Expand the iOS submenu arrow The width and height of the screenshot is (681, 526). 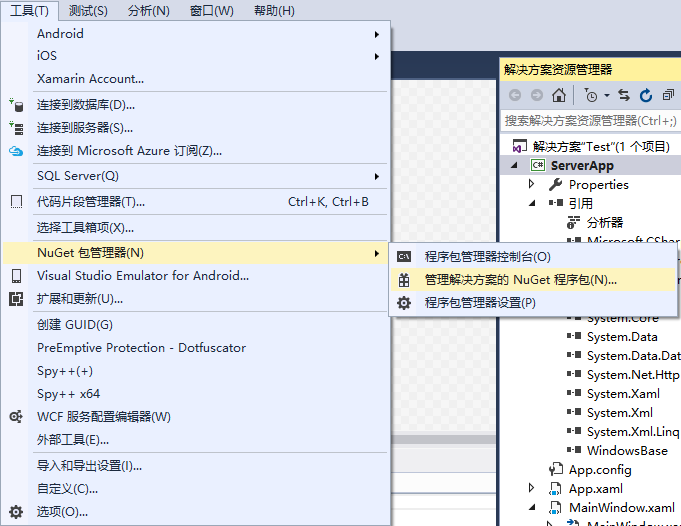377,56
